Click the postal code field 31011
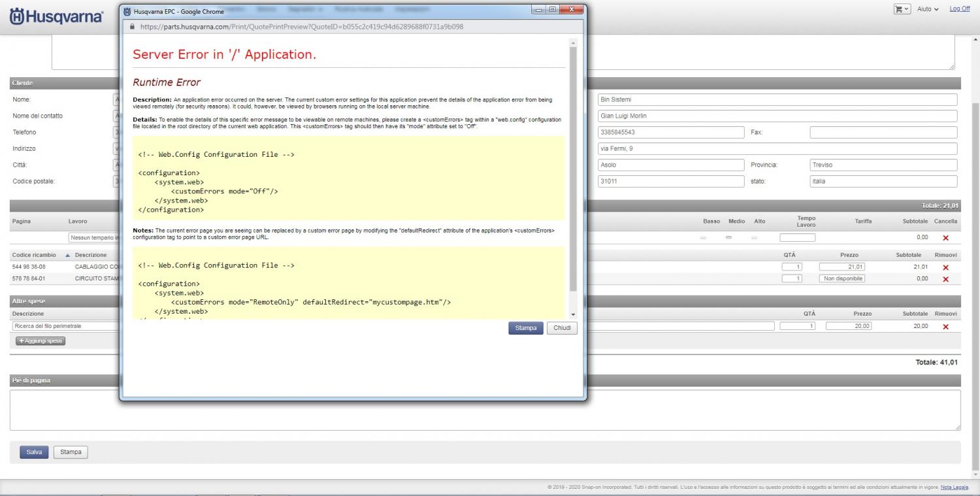Viewport: 980px width, 496px height. coord(672,181)
